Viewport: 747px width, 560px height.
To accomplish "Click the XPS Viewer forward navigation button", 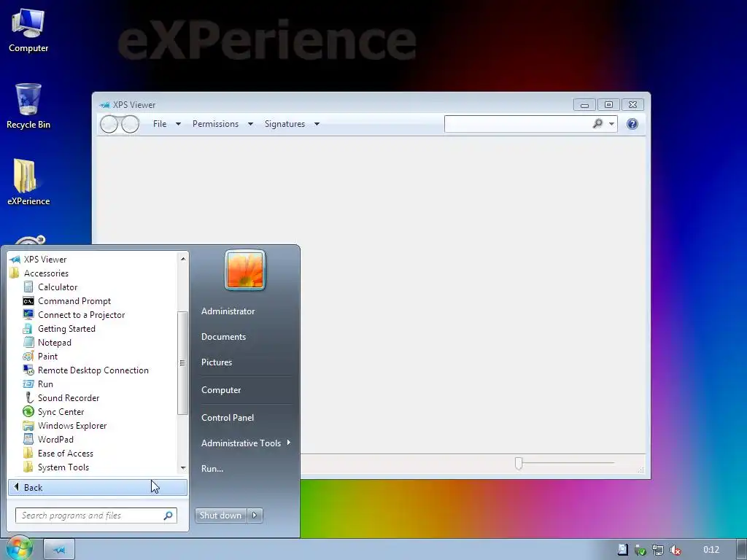I will click(x=130, y=124).
